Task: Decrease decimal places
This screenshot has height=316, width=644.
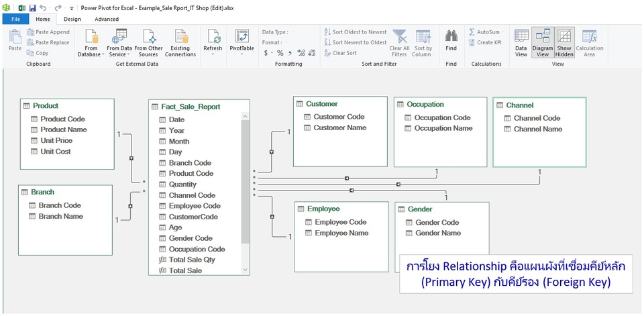Action: tap(312, 52)
